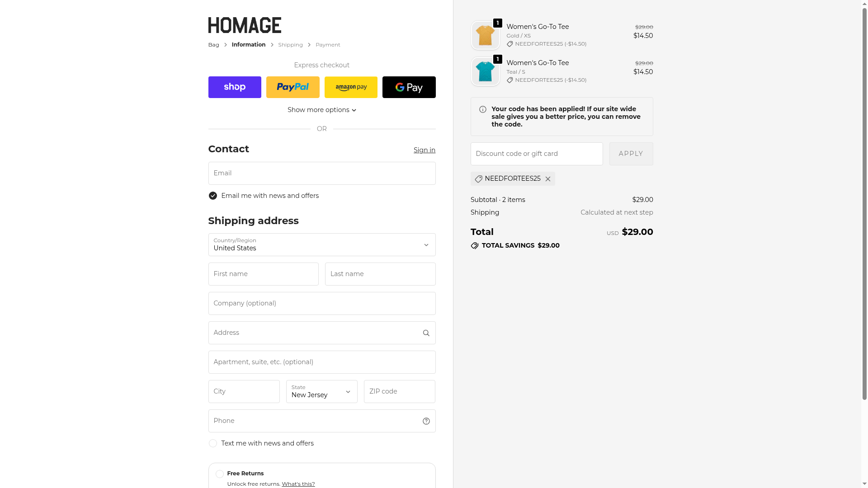The image size is (868, 488).
Task: Click the Gold tee product thumbnail
Action: (x=485, y=36)
